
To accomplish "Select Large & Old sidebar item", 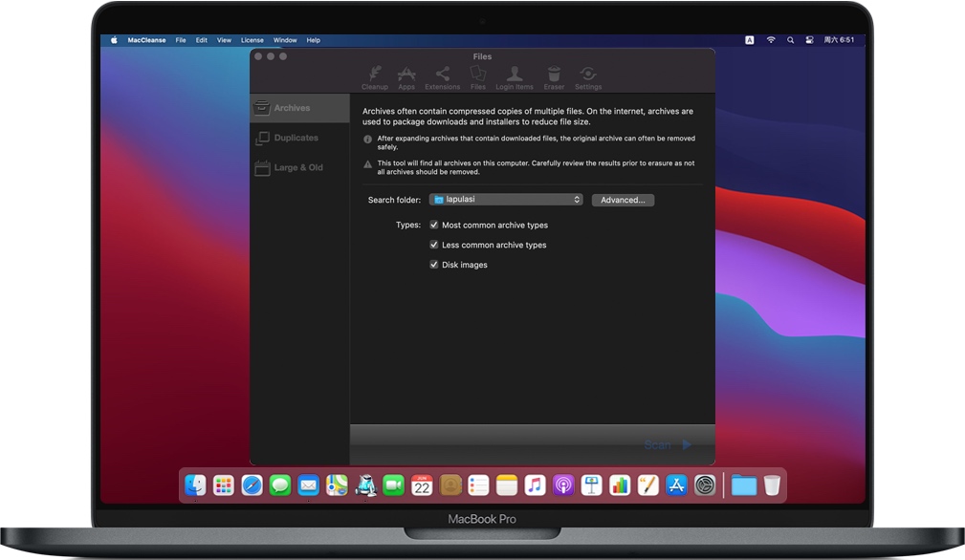I will [x=298, y=167].
